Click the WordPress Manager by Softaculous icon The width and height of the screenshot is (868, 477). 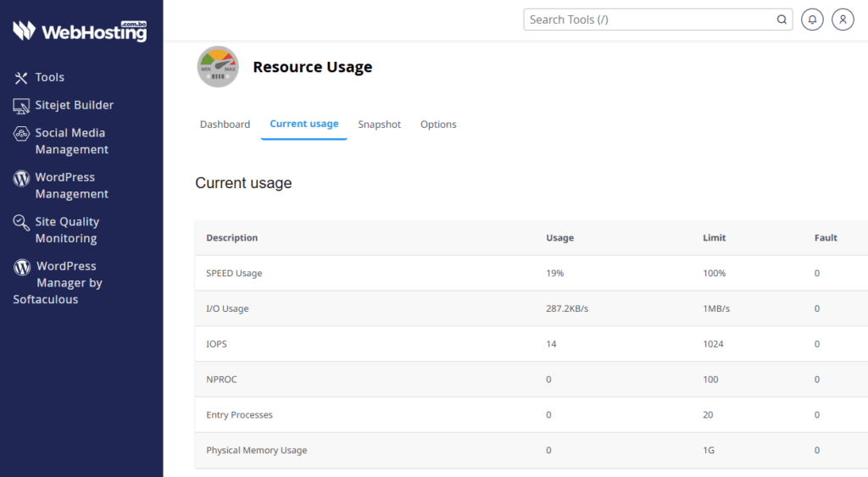tap(22, 267)
